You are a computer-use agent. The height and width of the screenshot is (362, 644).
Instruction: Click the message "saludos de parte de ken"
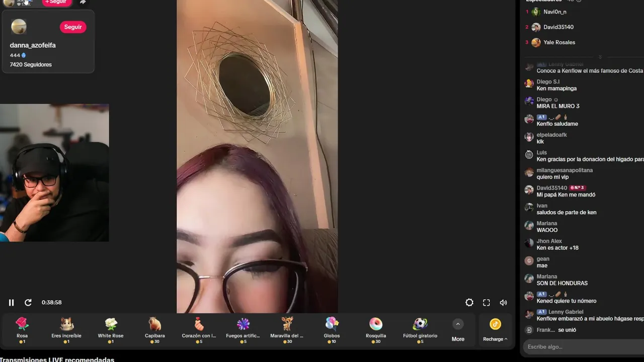[567, 212]
